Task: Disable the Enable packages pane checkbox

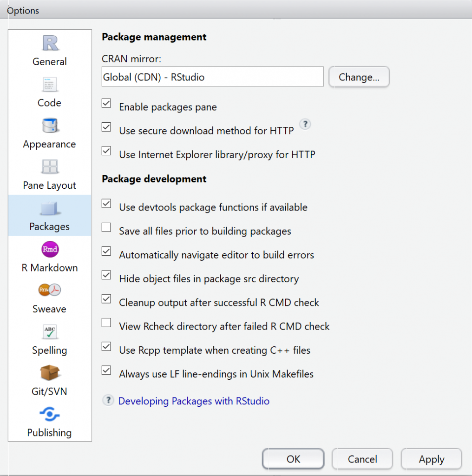Action: (x=106, y=103)
